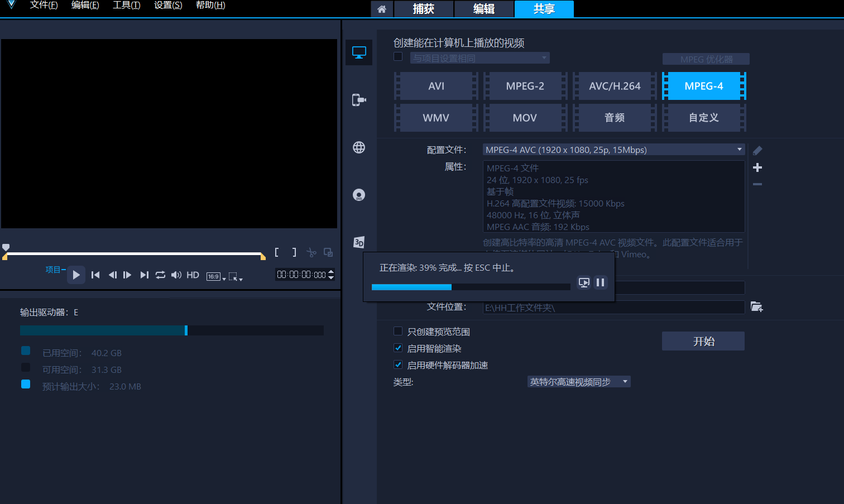Image resolution: width=844 pixels, height=504 pixels.
Task: Click the 开始 button
Action: [x=703, y=341]
